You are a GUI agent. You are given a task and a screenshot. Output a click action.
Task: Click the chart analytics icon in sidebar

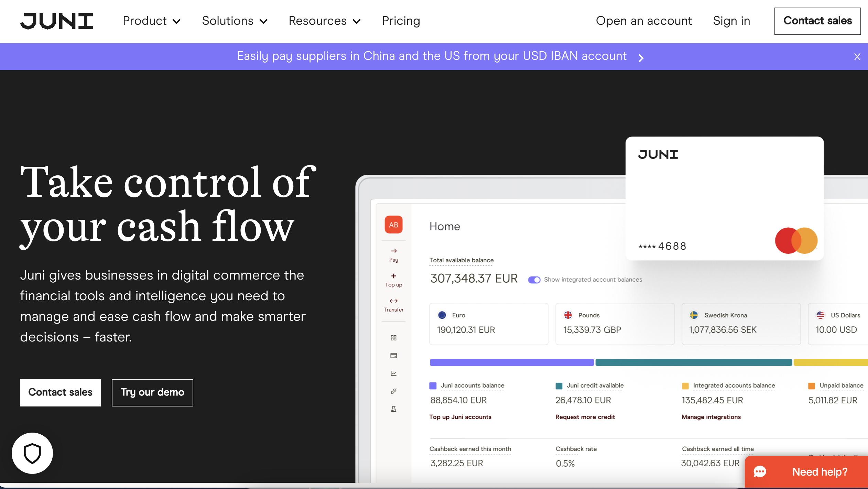pyautogui.click(x=393, y=373)
